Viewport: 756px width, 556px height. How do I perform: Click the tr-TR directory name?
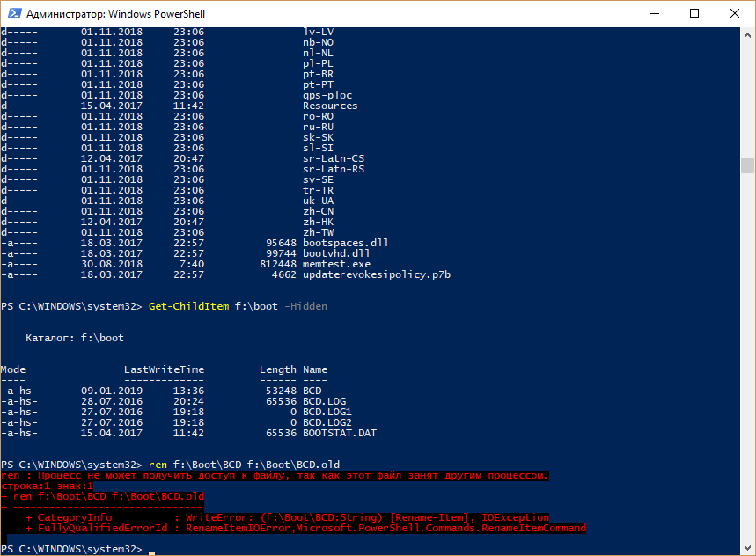pyautogui.click(x=318, y=190)
